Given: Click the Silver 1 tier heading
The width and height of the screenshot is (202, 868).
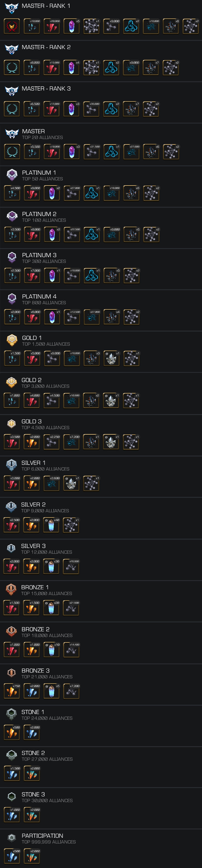Looking at the screenshot, I should point(33,463).
